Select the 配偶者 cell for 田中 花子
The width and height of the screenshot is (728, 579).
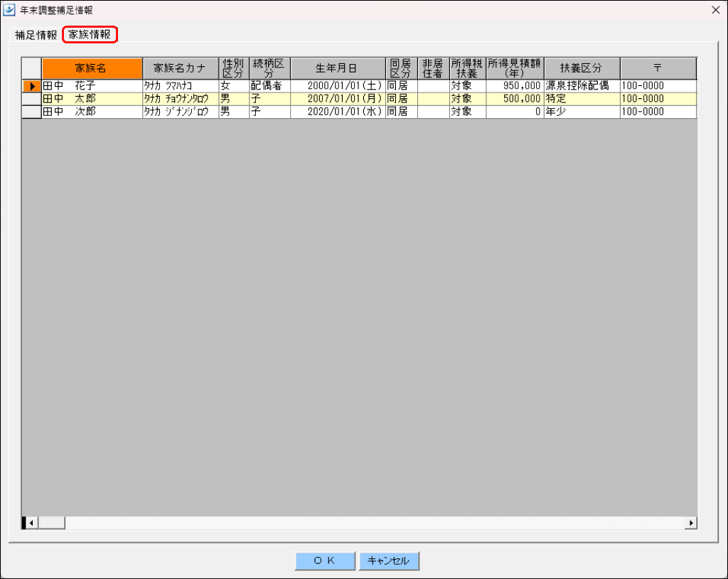pyautogui.click(x=269, y=86)
